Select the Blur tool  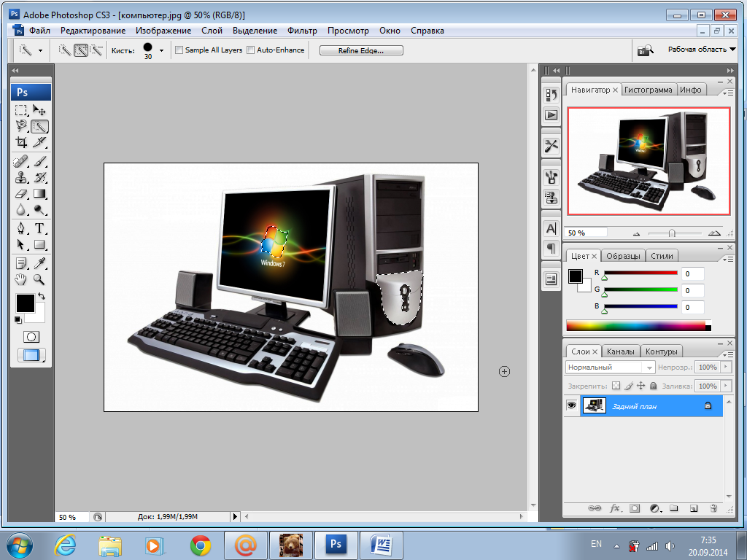[x=21, y=209]
